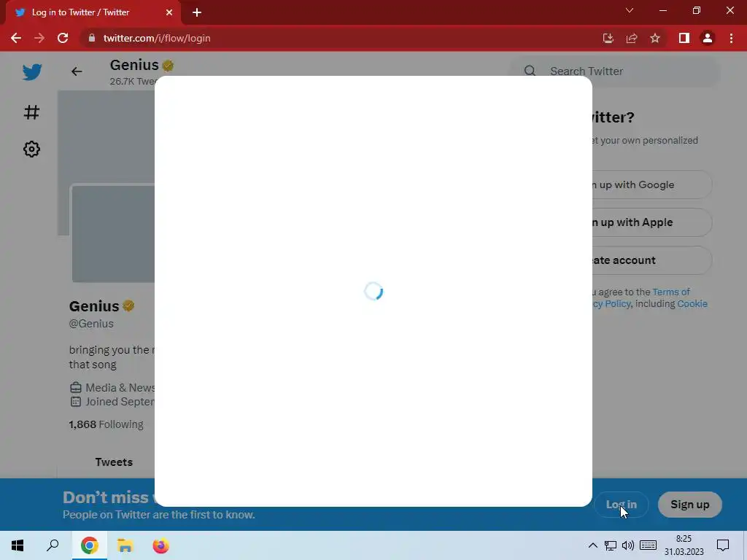This screenshot has width=747, height=560.
Task: Reload the Twitter login page
Action: pos(63,38)
